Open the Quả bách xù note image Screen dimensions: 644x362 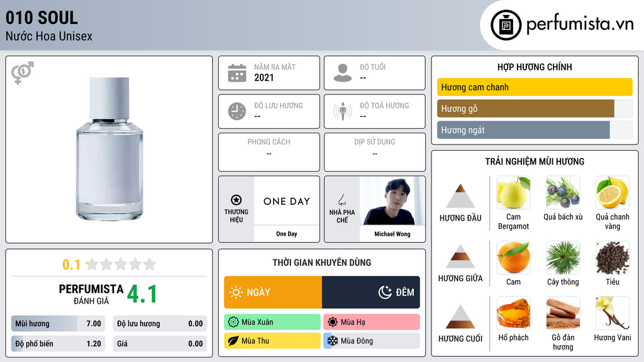(x=563, y=192)
